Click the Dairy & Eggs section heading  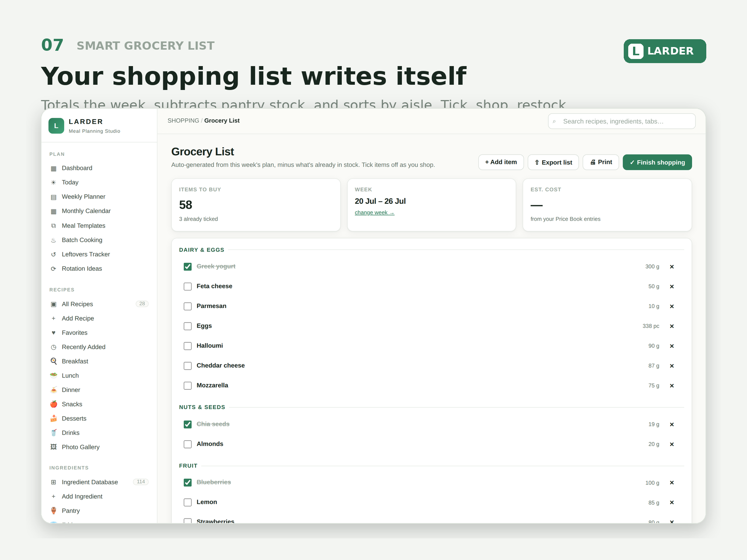[x=202, y=250]
